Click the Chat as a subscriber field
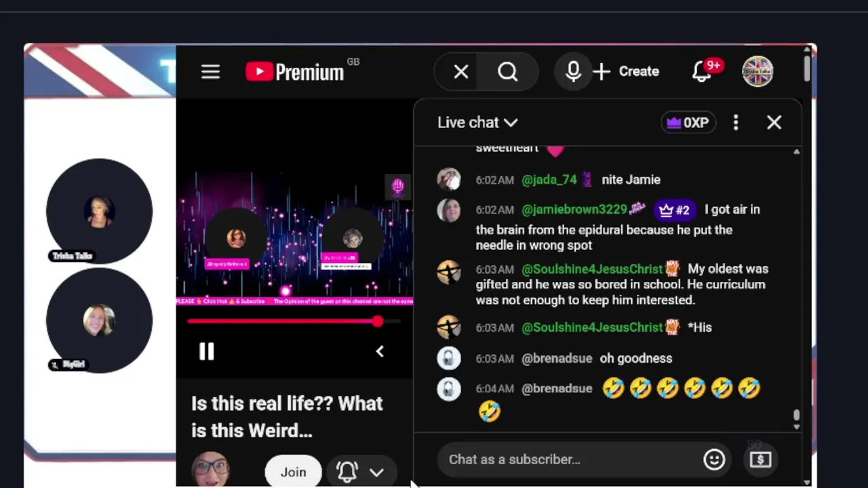The height and width of the screenshot is (488, 868). pos(570,460)
